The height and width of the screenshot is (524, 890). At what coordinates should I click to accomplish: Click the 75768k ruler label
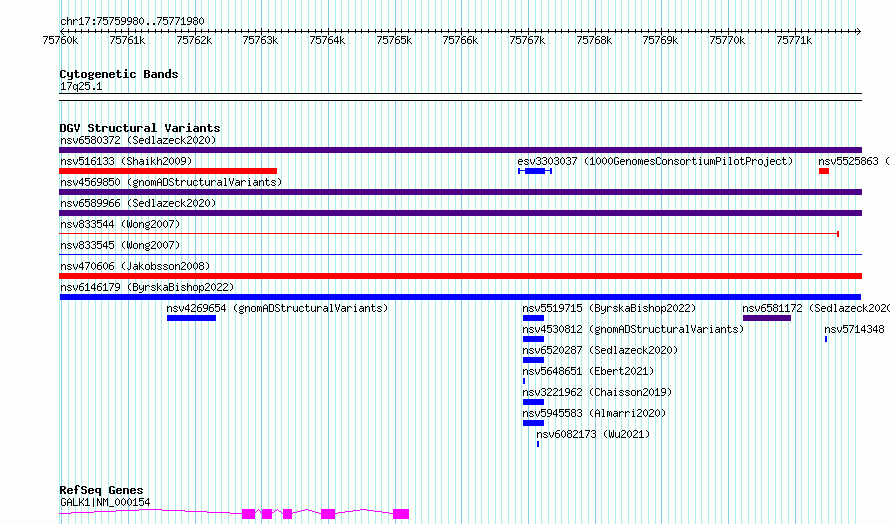coord(594,40)
